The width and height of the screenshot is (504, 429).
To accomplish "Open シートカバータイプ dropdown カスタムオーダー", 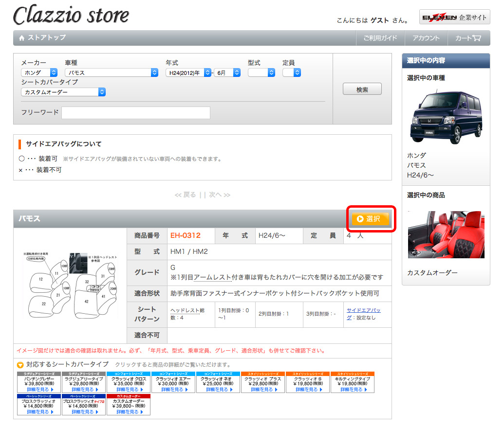I will coord(63,92).
